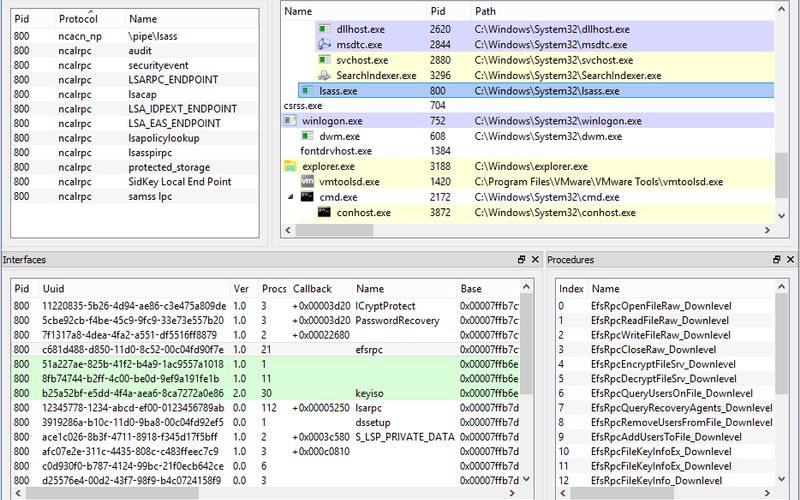Select EfsRpcQueryRecoveryAgents_Downlevel procedure
The height and width of the screenshot is (500, 800).
(x=665, y=408)
